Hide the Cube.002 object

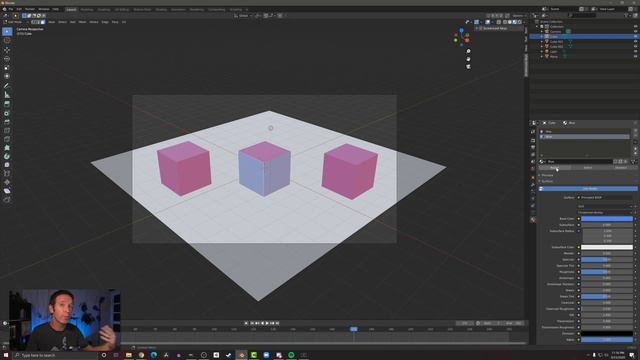(x=635, y=47)
